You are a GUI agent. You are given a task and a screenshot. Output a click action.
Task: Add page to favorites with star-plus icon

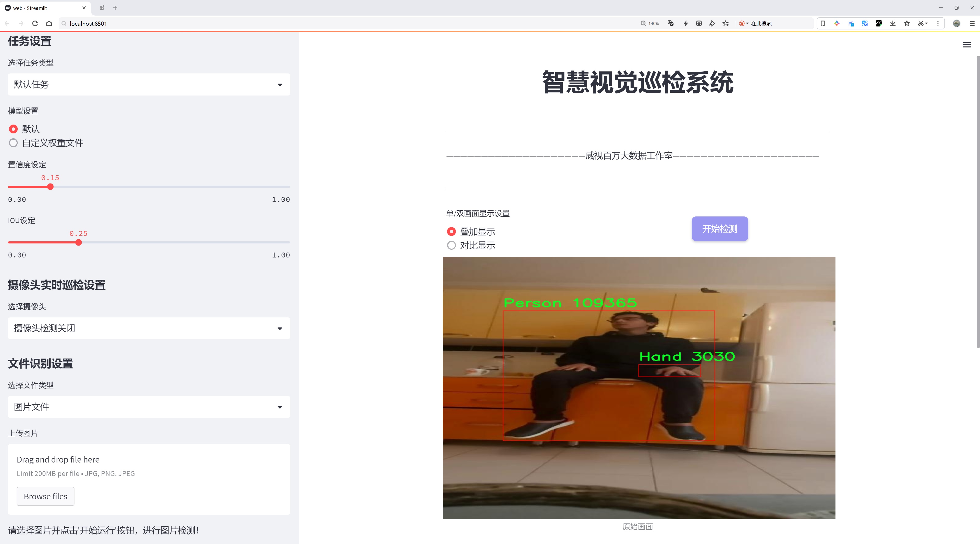[726, 23]
